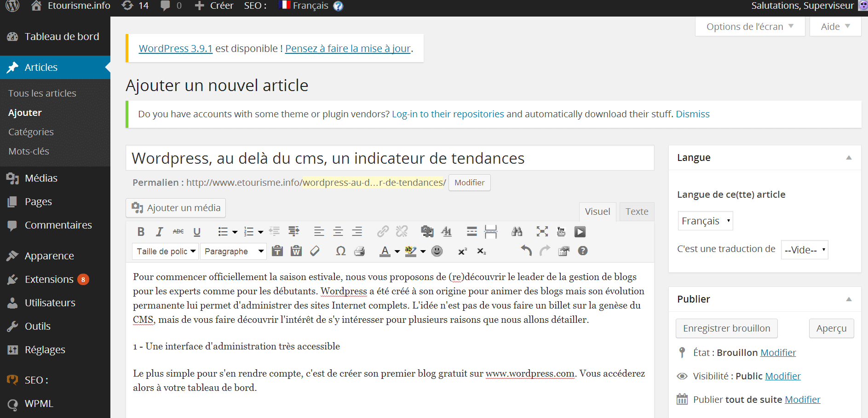Decrease indent of the paragraph
Screen dimensions: 868x418
pyautogui.click(x=275, y=231)
